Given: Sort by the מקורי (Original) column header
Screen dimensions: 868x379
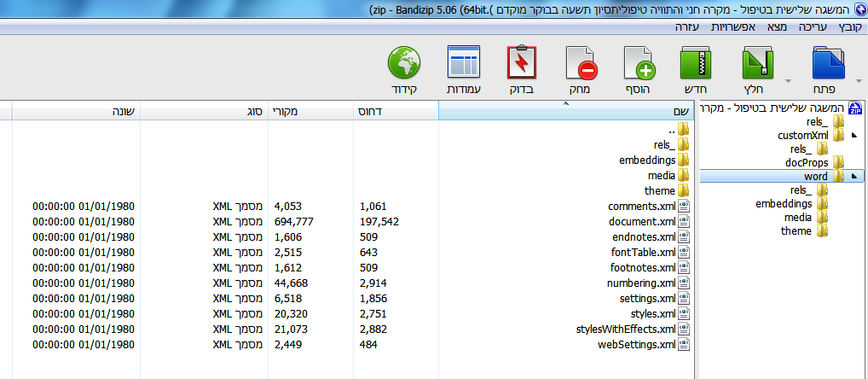Looking at the screenshot, I should [x=311, y=111].
